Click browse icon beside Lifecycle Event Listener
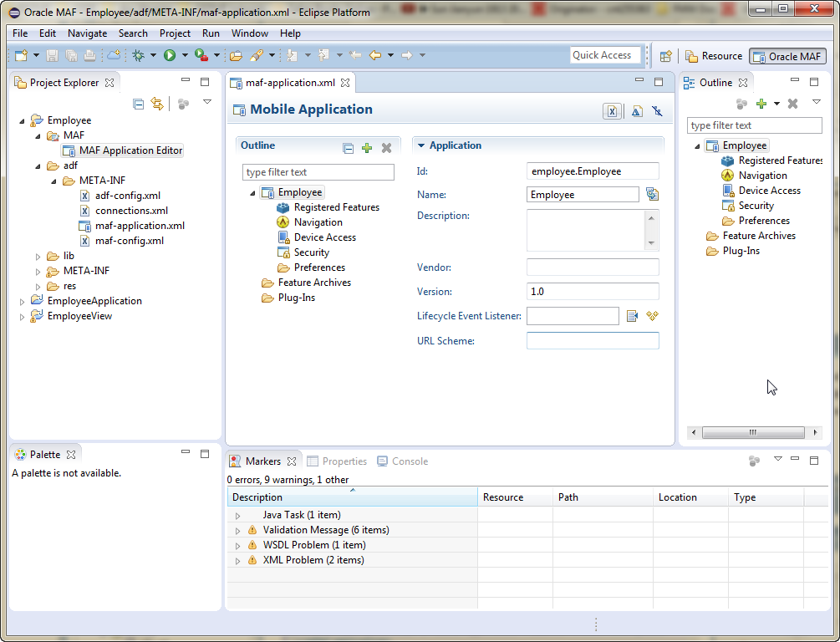The image size is (840, 642). [632, 316]
